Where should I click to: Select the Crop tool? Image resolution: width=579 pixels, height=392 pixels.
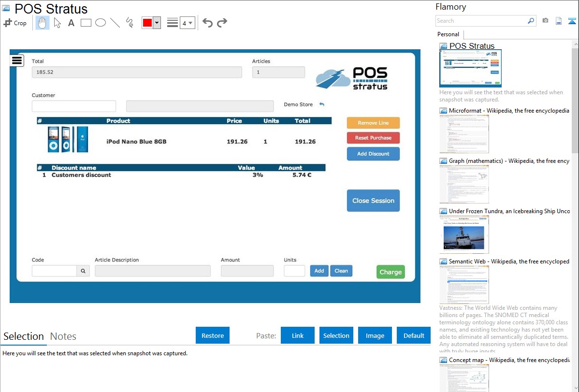[x=15, y=23]
